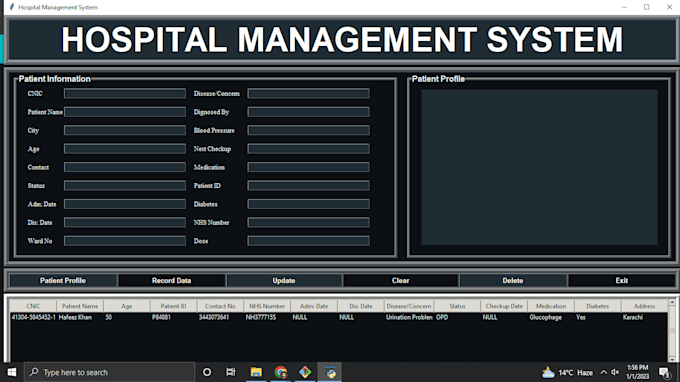Focus the Adm: Date input field
Image resolution: width=680 pixels, height=382 pixels.
tap(125, 204)
